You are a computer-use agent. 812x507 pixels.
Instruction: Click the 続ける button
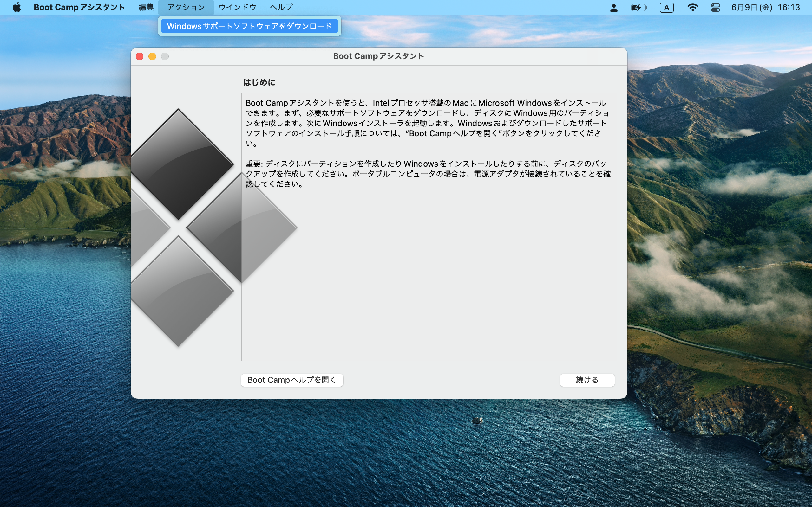587,380
